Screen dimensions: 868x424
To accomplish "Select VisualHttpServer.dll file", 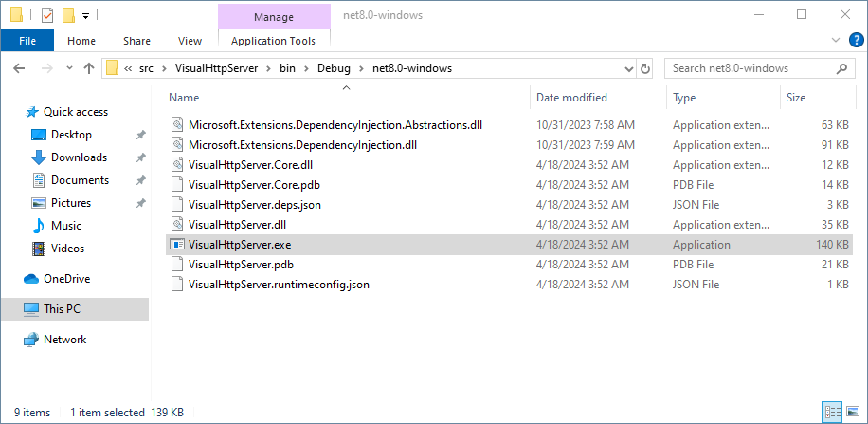I will pyautogui.click(x=237, y=225).
